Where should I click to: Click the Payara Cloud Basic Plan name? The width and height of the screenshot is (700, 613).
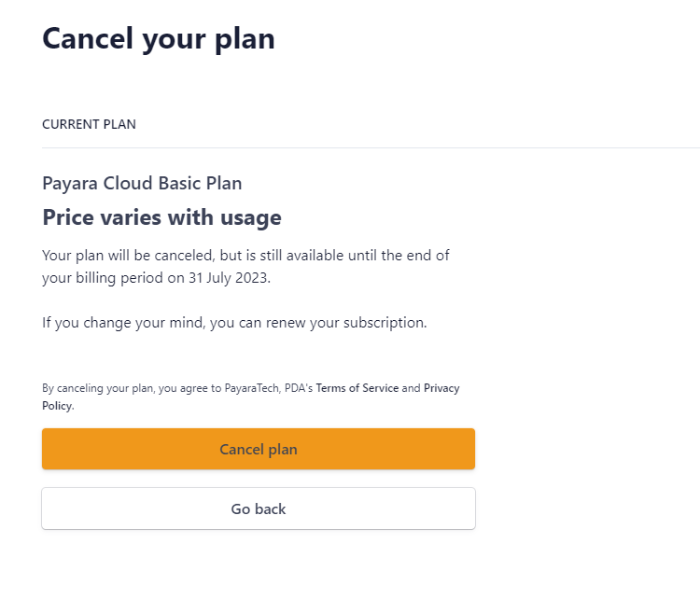pyautogui.click(x=142, y=184)
